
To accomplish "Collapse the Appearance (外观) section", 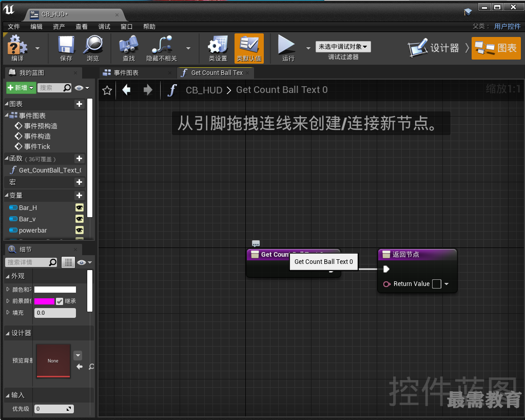I will 7,276.
